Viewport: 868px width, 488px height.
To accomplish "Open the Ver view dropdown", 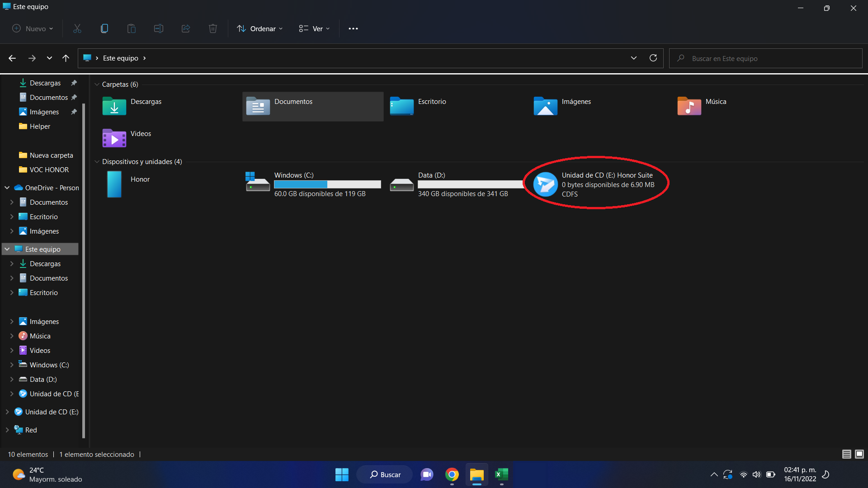I will click(315, 28).
